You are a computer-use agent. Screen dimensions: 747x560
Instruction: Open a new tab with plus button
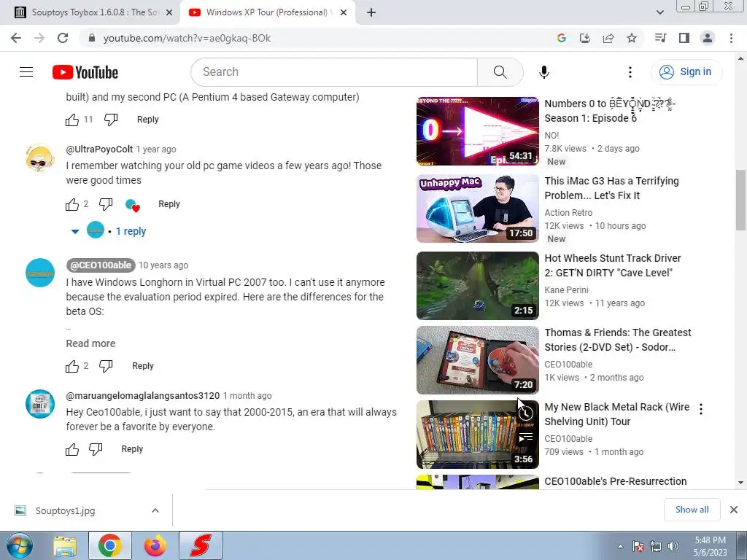371,13
